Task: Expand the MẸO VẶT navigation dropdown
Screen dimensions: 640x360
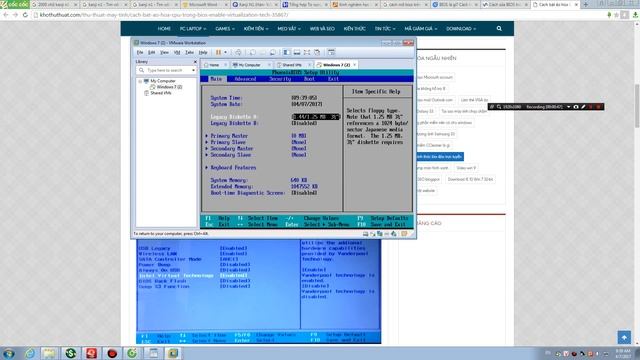Action: point(289,29)
